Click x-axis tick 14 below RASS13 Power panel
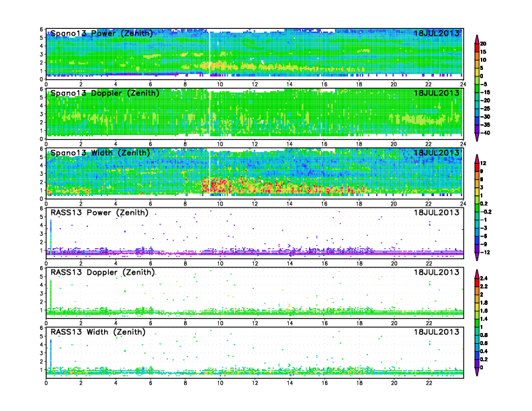Screen dimensions: 532x411 pyautogui.click(x=290, y=263)
